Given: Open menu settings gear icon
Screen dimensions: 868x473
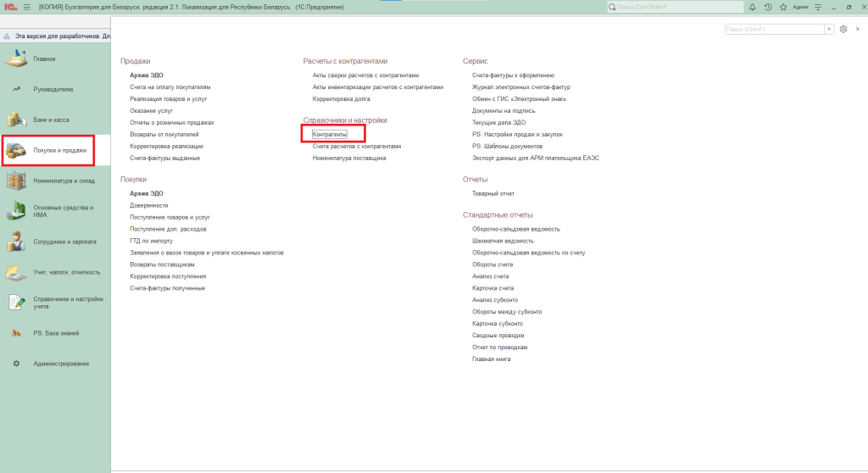Looking at the screenshot, I should [843, 29].
